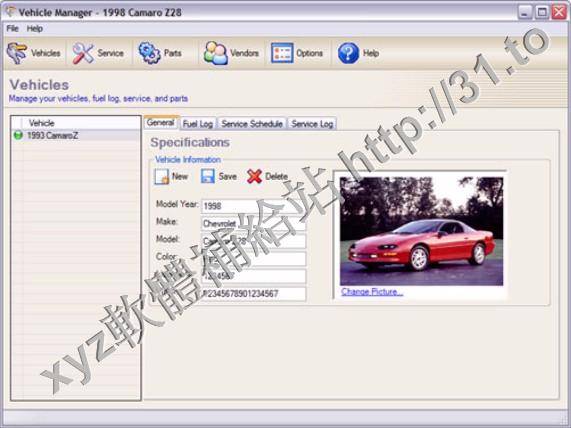Open the Service Schedule tab
The width and height of the screenshot is (571, 428).
[252, 124]
